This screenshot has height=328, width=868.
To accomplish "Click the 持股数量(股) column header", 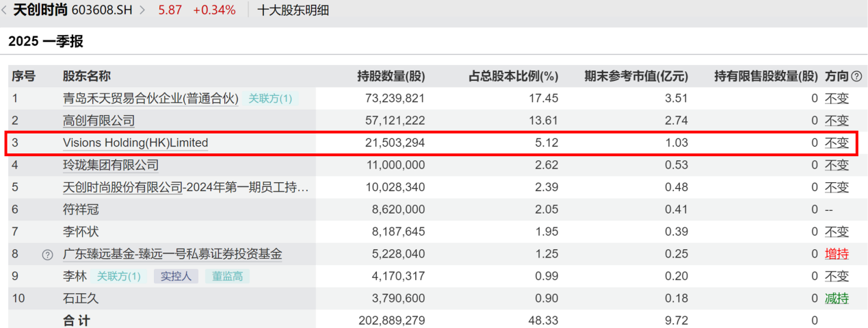I will click(x=391, y=77).
